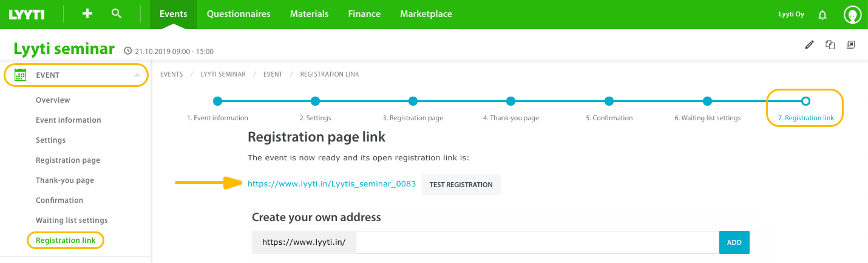Click the LYYTI SEMINAR breadcrumb

click(223, 74)
